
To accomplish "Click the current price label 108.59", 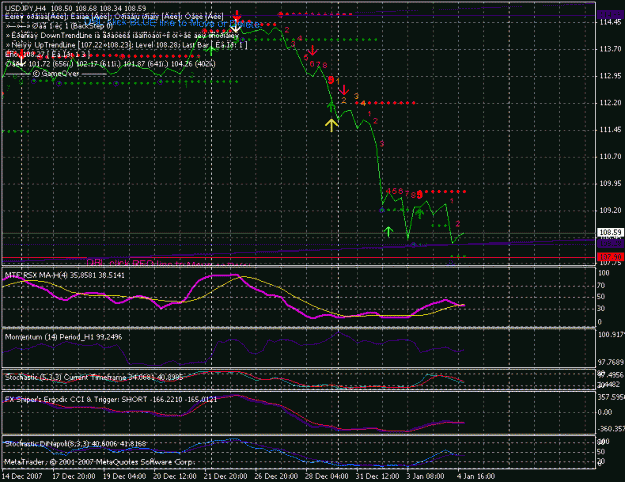I will point(610,232).
